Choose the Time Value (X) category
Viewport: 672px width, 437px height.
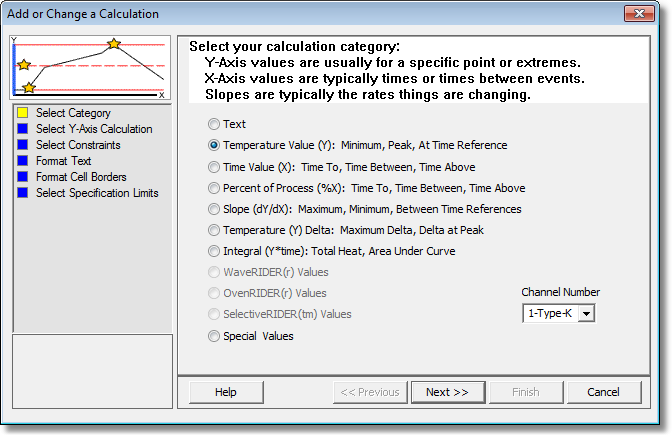click(214, 167)
